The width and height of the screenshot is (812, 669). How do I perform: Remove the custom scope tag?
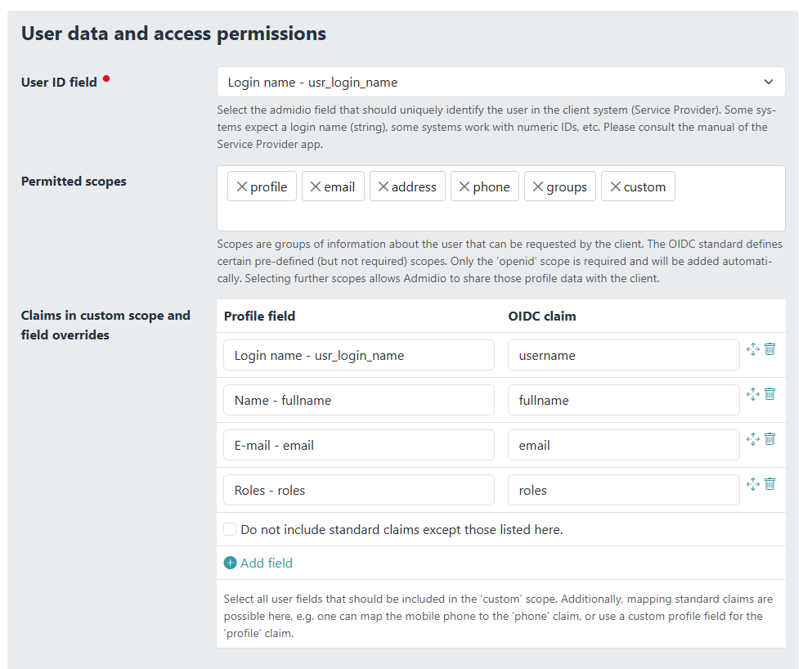pos(615,187)
